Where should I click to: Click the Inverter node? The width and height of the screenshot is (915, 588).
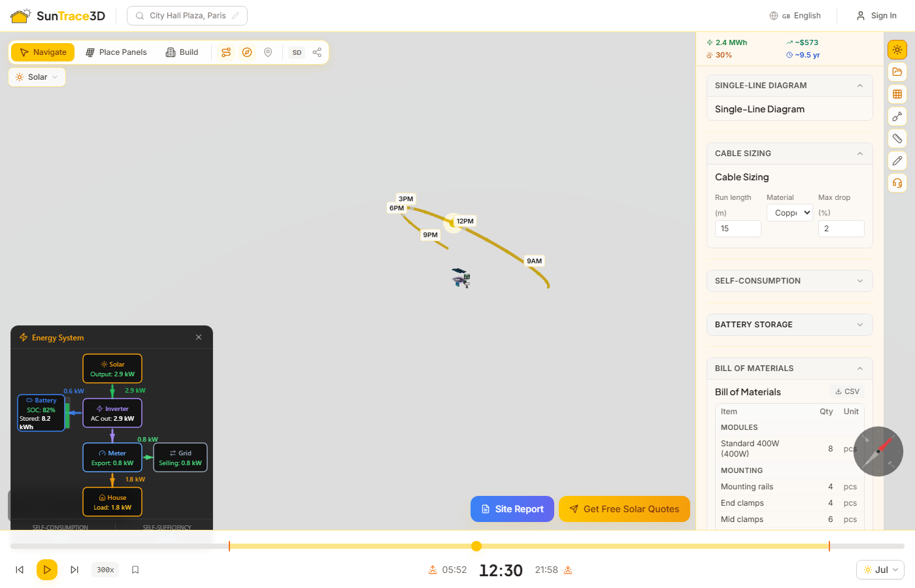[112, 414]
